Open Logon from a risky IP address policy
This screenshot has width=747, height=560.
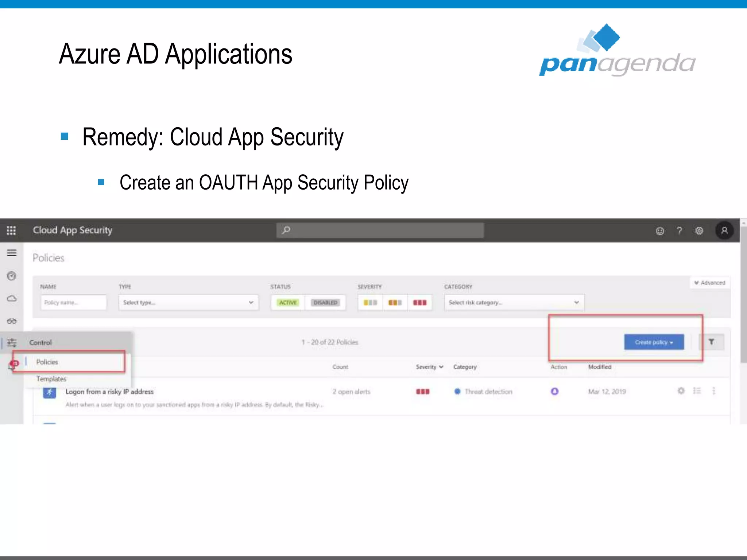[x=109, y=392]
